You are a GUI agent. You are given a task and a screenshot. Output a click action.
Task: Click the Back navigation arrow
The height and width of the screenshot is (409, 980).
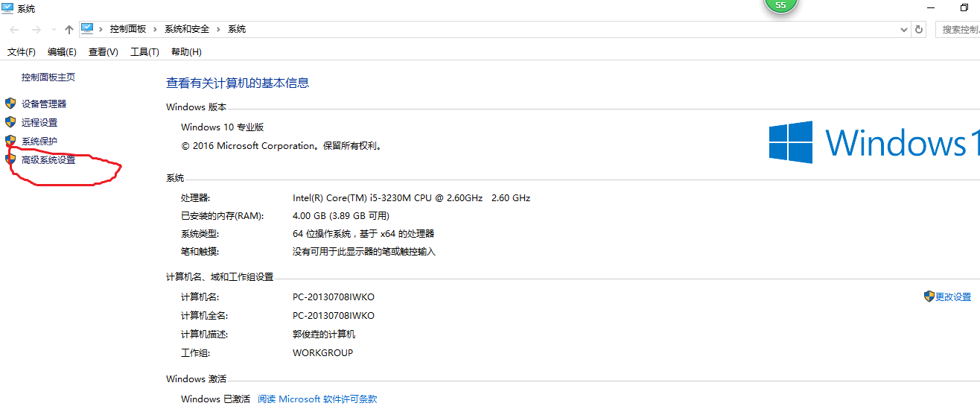point(14,29)
